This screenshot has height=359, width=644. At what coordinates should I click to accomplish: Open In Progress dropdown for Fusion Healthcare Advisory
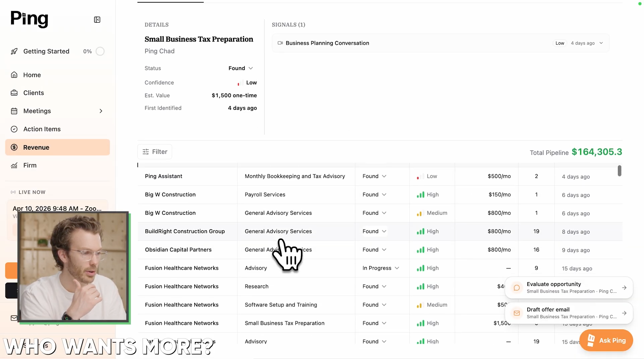coord(381,268)
